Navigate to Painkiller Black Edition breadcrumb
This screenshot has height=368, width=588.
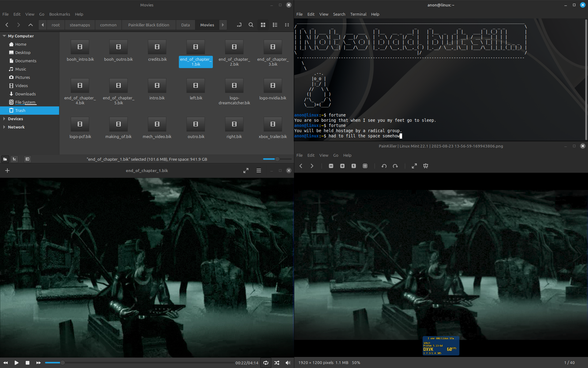(149, 25)
